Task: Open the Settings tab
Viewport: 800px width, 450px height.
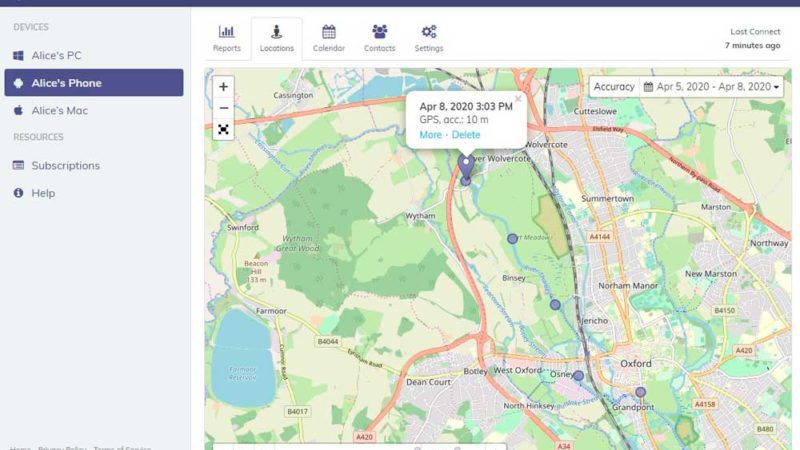Action: click(429, 39)
